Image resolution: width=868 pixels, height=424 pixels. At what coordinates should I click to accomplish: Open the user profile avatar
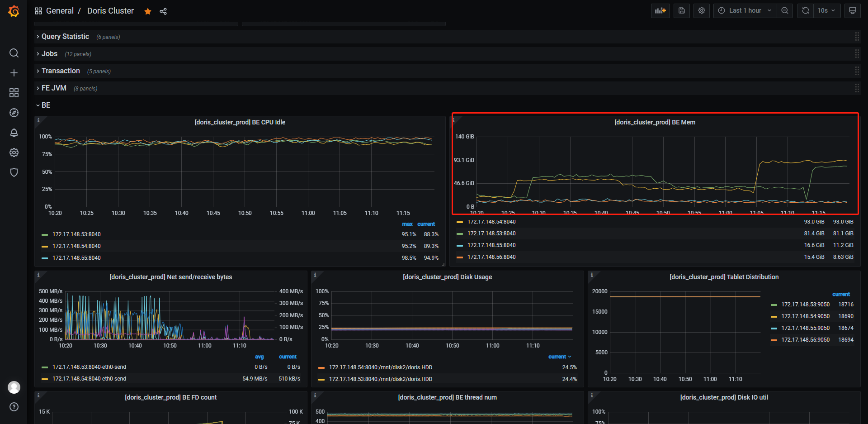pyautogui.click(x=14, y=387)
